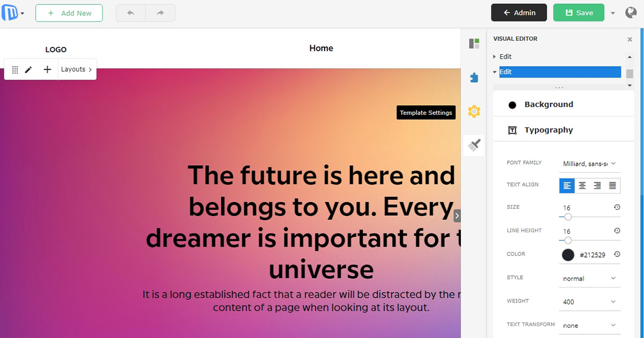The image size is (644, 338).
Task: Click the undo arrow button
Action: [131, 13]
